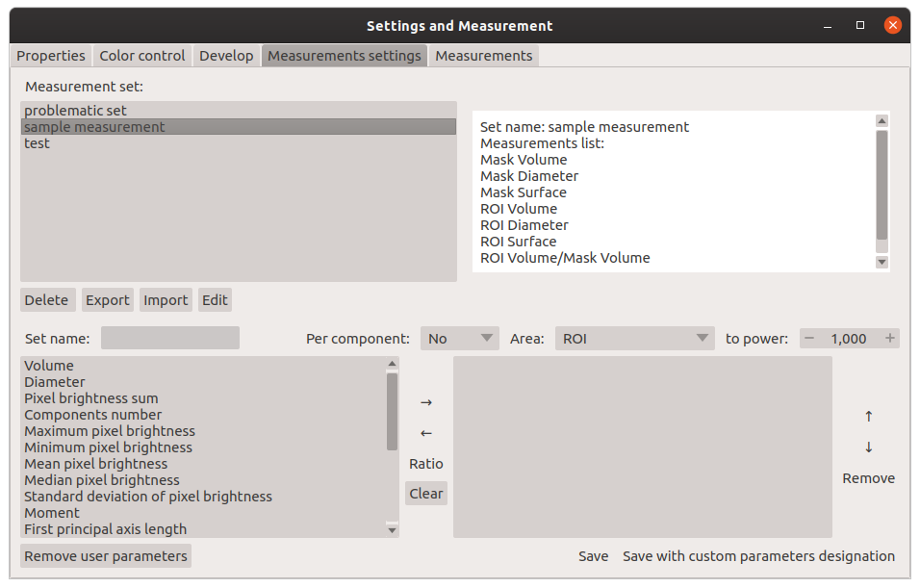Select the 'problematic set' entry

(x=239, y=111)
